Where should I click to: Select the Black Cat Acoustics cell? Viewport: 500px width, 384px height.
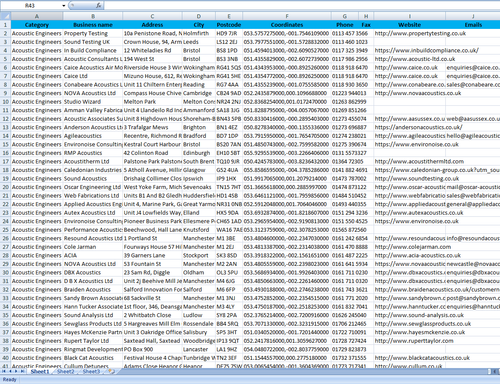93,358
